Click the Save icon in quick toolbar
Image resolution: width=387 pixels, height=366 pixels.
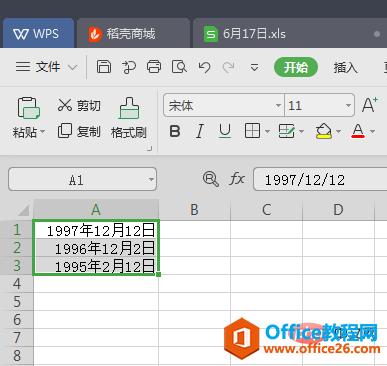[104, 67]
